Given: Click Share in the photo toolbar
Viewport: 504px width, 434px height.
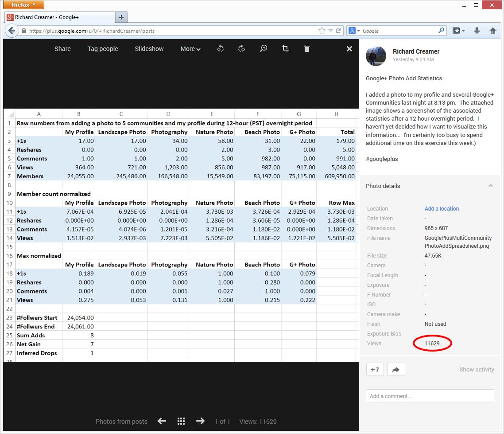Looking at the screenshot, I should (62, 49).
